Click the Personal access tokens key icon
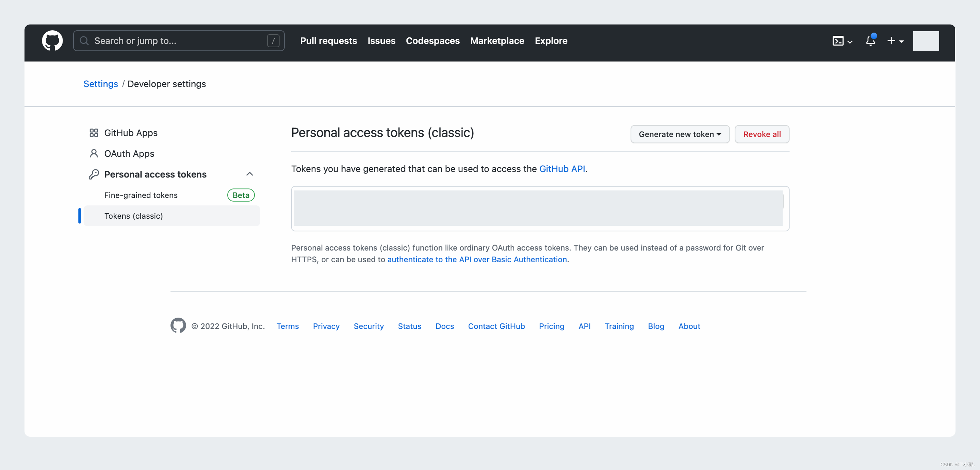980x470 pixels. click(x=94, y=174)
